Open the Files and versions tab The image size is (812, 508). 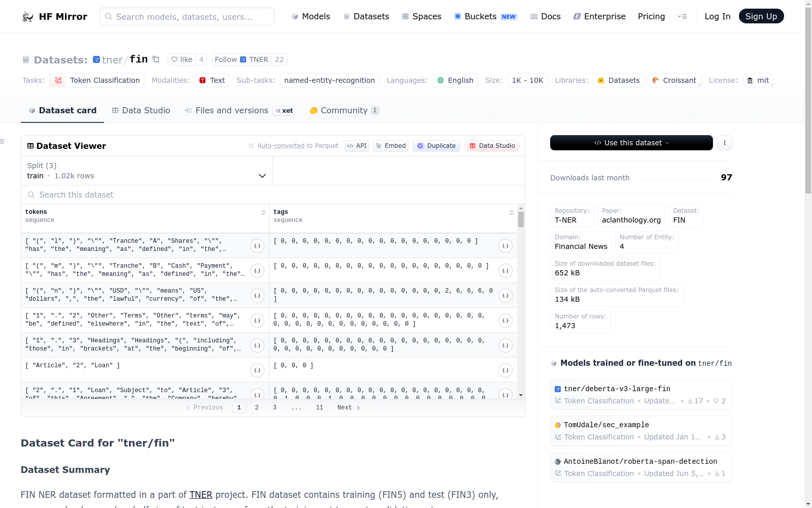click(x=240, y=110)
